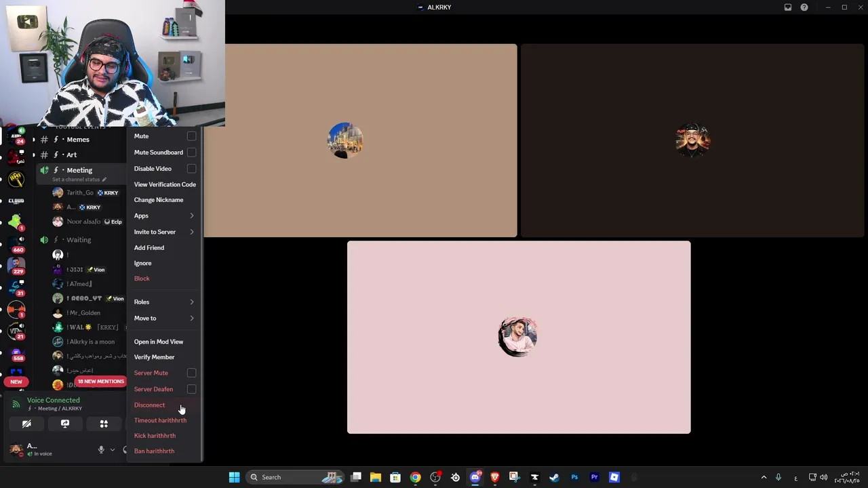Click Set a channel status
Image resolution: width=868 pixels, height=488 pixels.
pyautogui.click(x=76, y=180)
